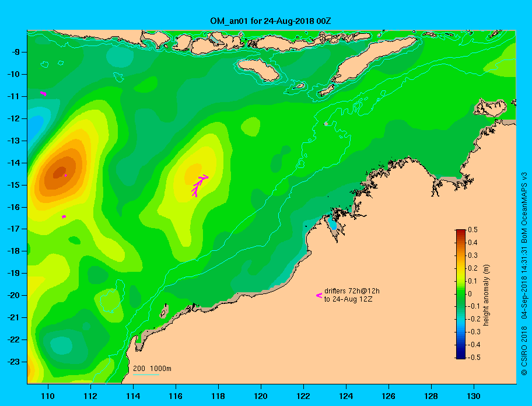
Task: Click the latitude axis label "-18"
Action: [x=13, y=251]
